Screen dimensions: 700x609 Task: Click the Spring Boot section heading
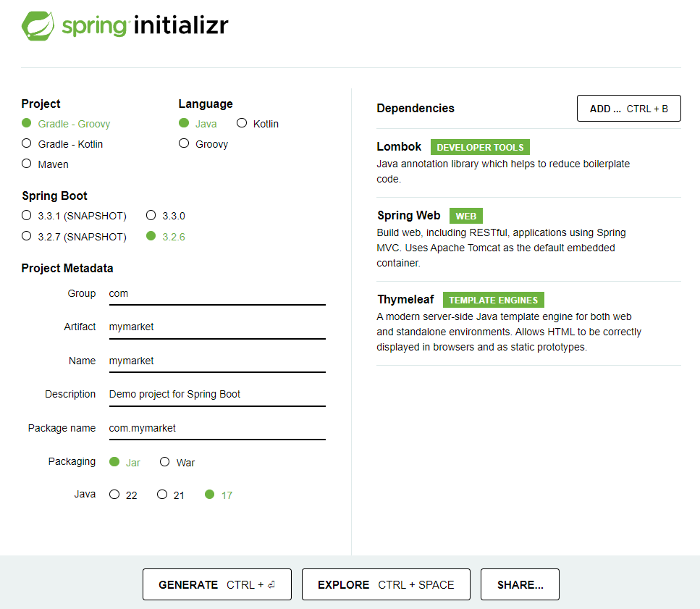pos(54,196)
